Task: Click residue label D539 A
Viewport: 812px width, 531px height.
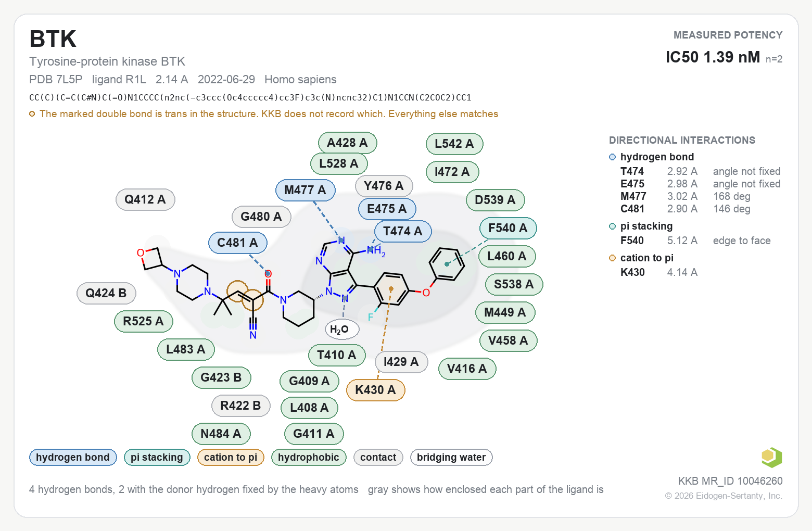Action: tap(495, 200)
